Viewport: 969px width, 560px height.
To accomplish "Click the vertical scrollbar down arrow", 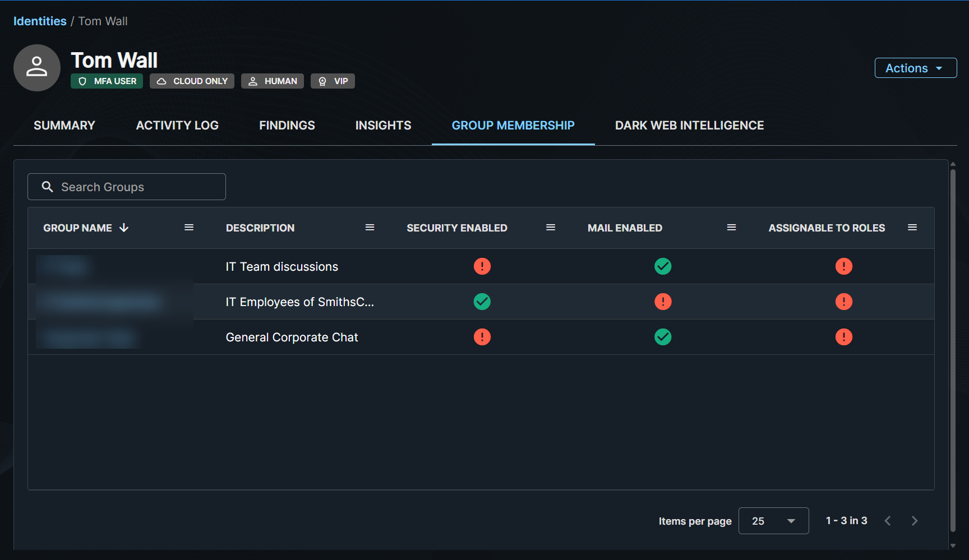I will tap(953, 545).
